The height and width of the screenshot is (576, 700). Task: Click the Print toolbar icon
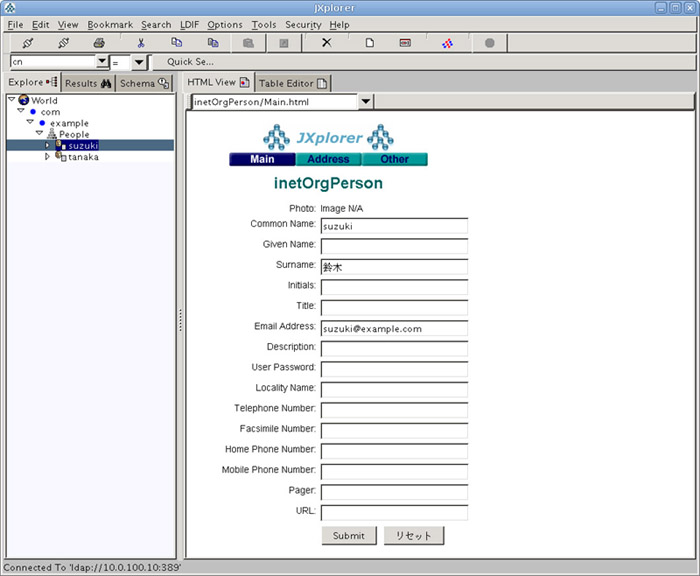pyautogui.click(x=99, y=43)
